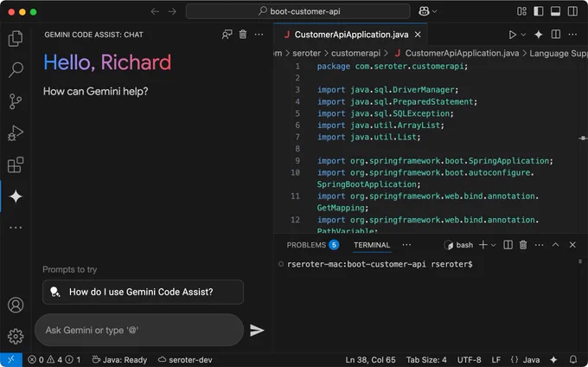
Task: Close the CustomerApiApplication.java tab
Action: [x=418, y=35]
